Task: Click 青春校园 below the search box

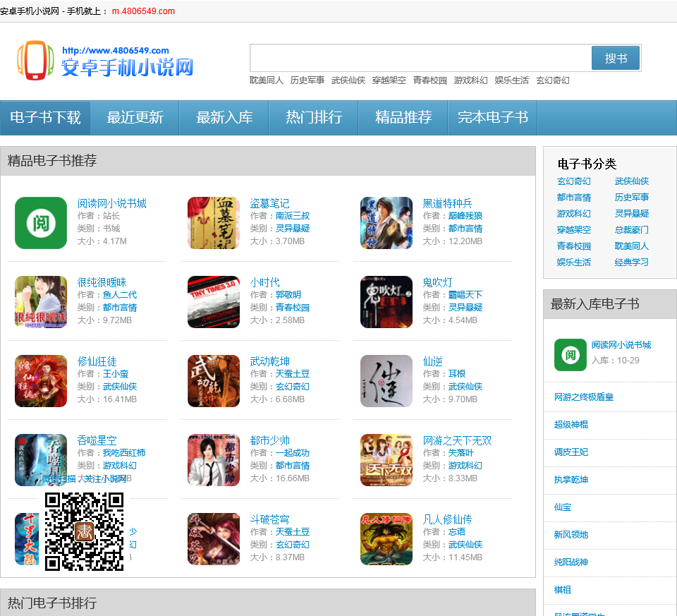Action: click(430, 80)
